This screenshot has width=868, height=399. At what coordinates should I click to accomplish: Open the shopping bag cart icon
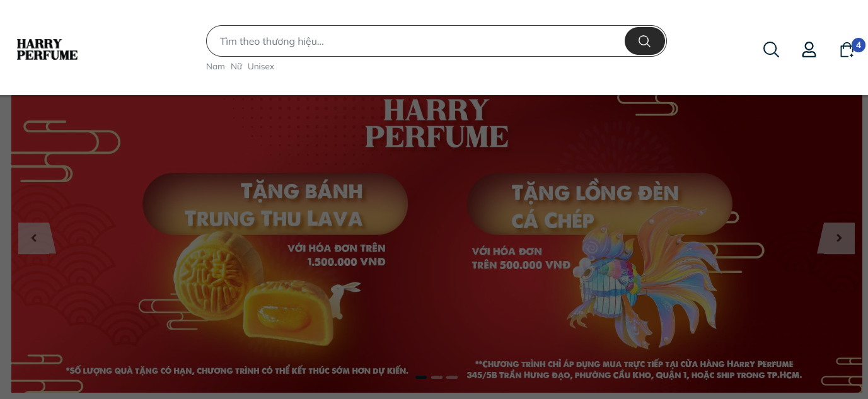point(847,50)
